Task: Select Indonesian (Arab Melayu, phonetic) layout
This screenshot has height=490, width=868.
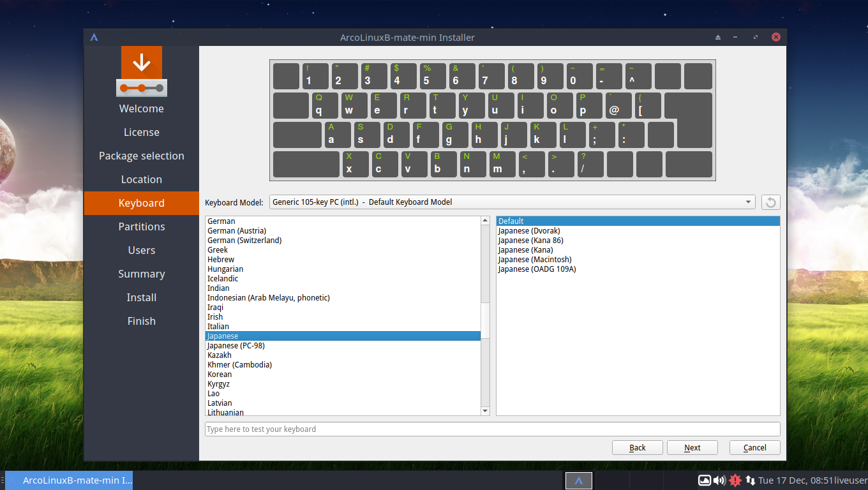Action: click(343, 298)
